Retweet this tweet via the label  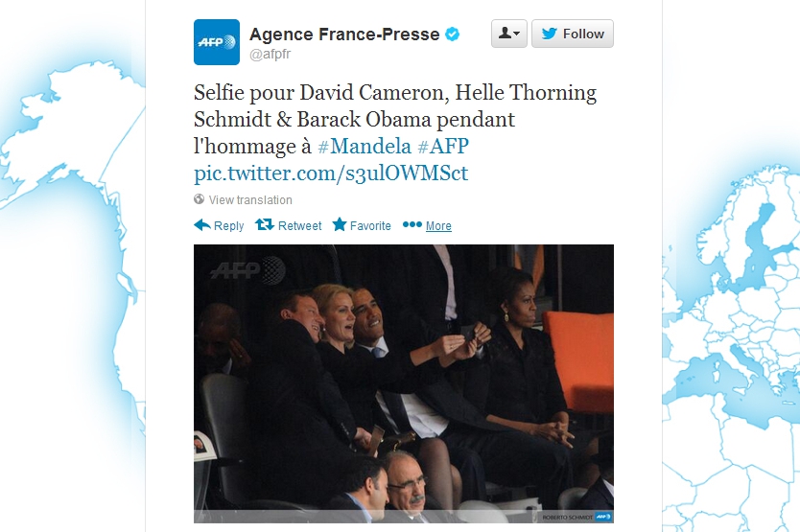click(x=299, y=225)
